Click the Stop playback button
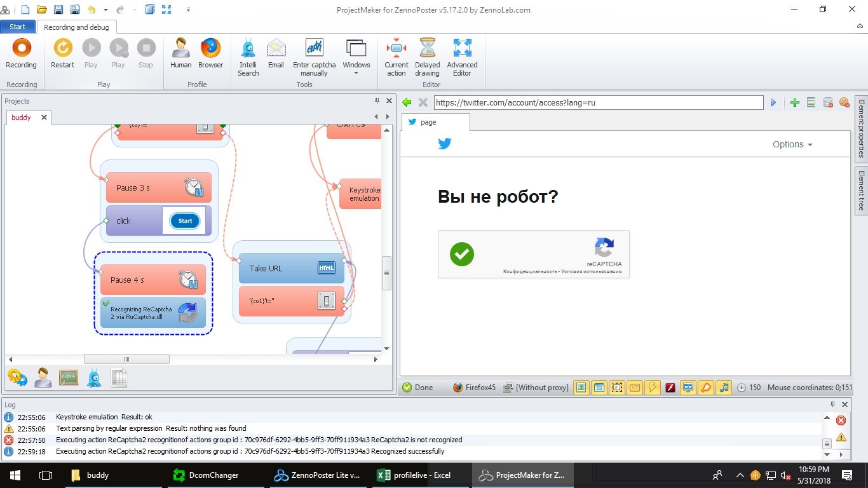The image size is (868, 488). 146,53
